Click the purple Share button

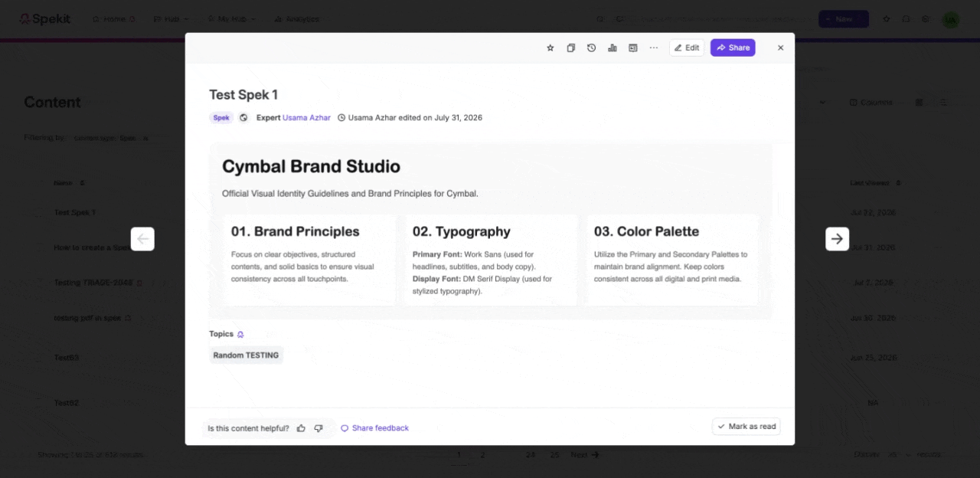733,47
